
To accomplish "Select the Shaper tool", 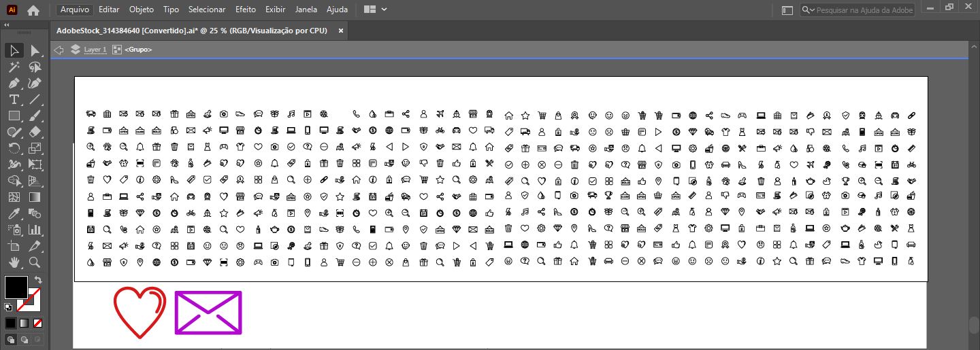I will click(x=14, y=133).
